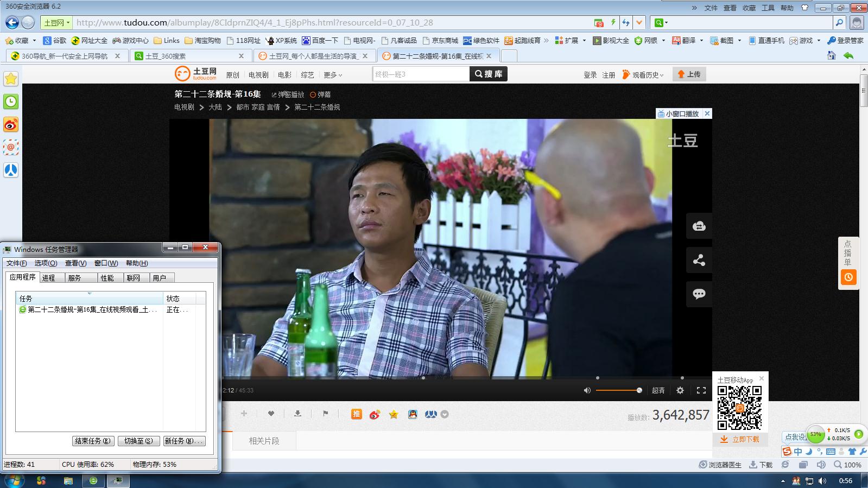Viewport: 868px width, 488px height.
Task: Click the 登录 login link
Action: coord(590,75)
